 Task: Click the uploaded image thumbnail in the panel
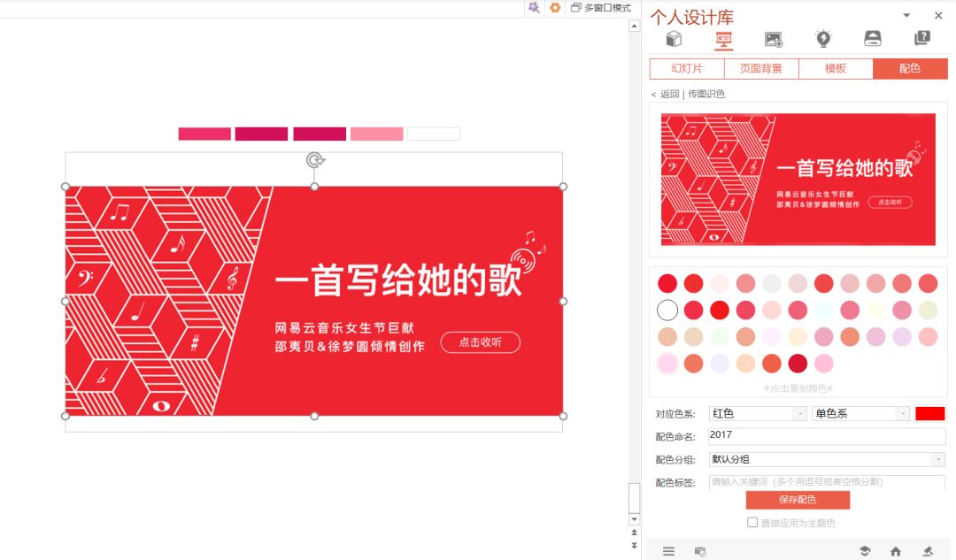[x=798, y=180]
